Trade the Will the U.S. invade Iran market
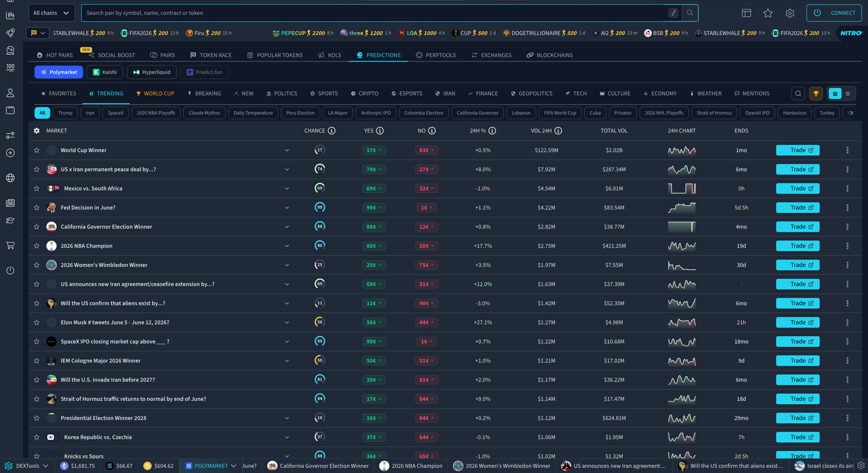The image size is (868, 473). [798, 380]
